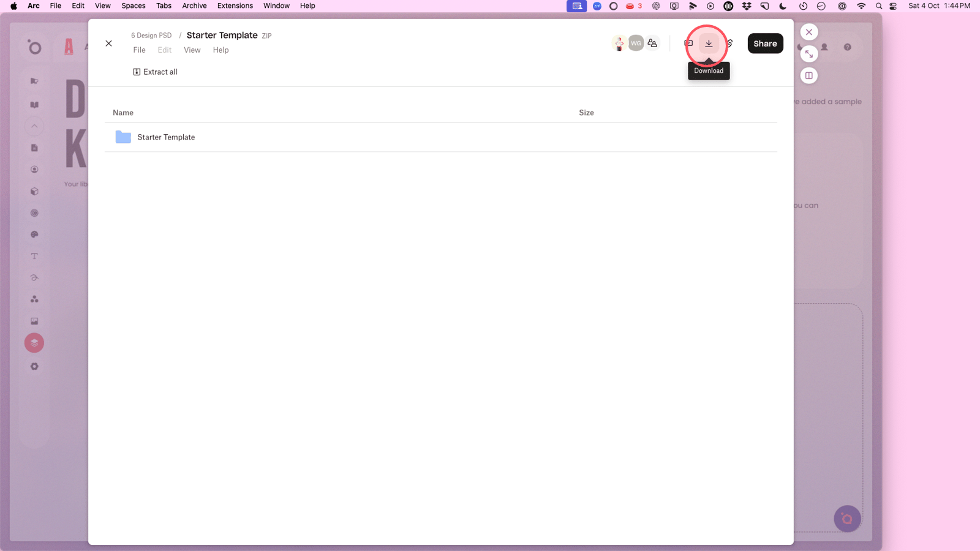The image size is (980, 551).
Task: Sort by the Name column header
Action: click(x=123, y=113)
